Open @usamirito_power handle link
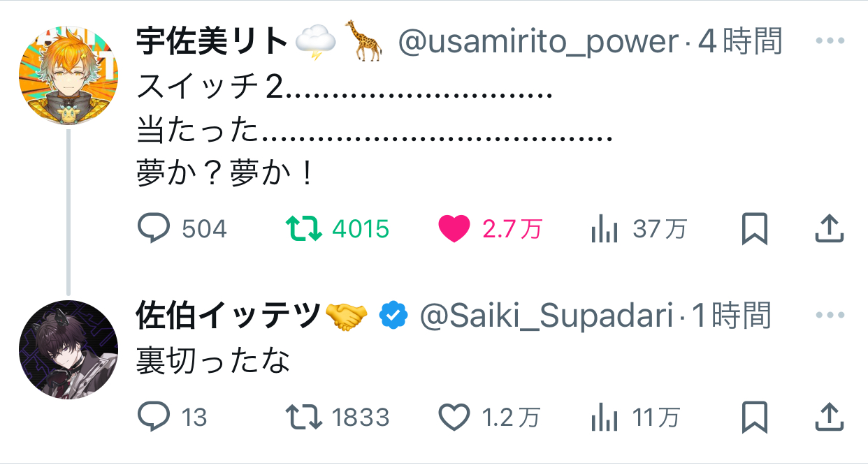 [x=538, y=43]
